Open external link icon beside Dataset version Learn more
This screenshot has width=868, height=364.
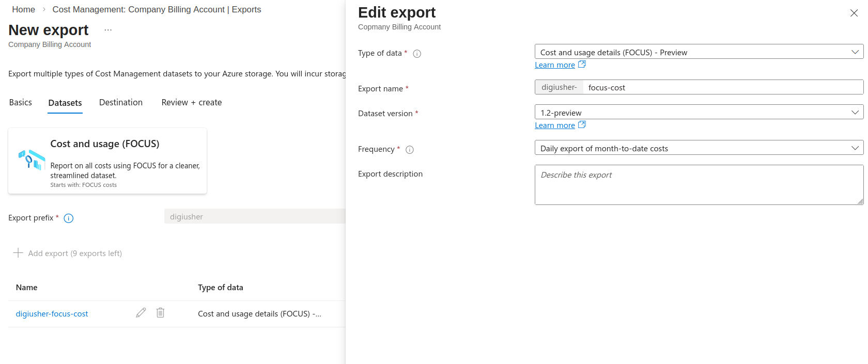(582, 125)
